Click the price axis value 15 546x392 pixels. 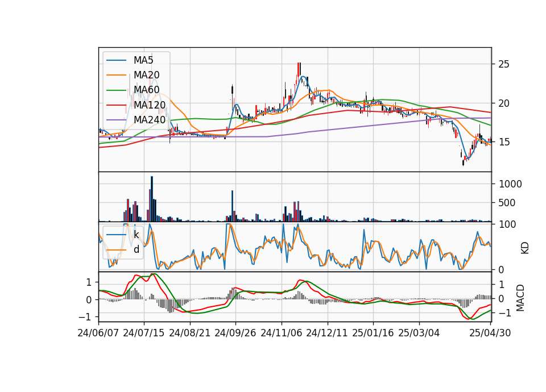pyautogui.click(x=504, y=142)
